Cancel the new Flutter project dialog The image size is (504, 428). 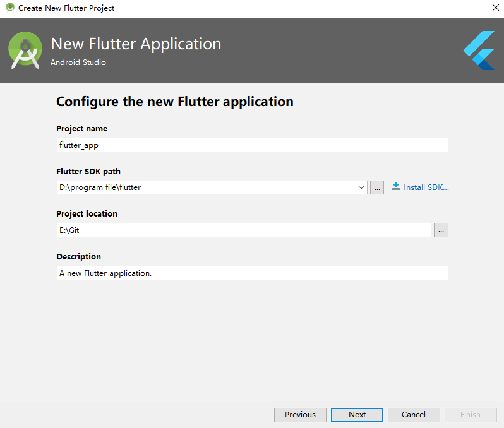[414, 415]
